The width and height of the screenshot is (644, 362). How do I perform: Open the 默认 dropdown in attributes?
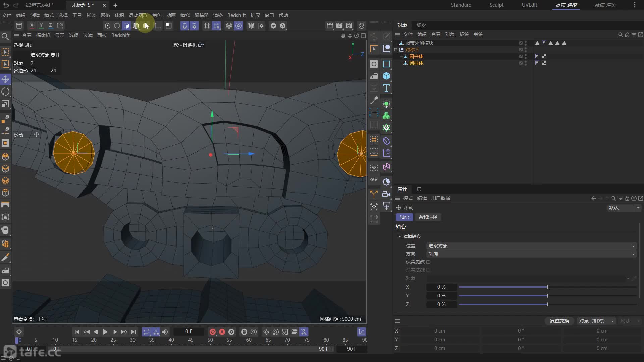[x=624, y=208]
